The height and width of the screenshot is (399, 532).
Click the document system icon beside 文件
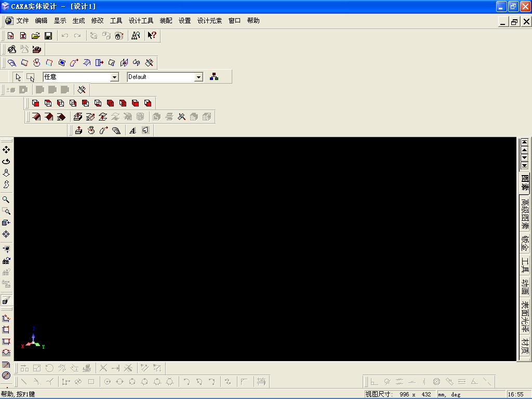pos(9,21)
